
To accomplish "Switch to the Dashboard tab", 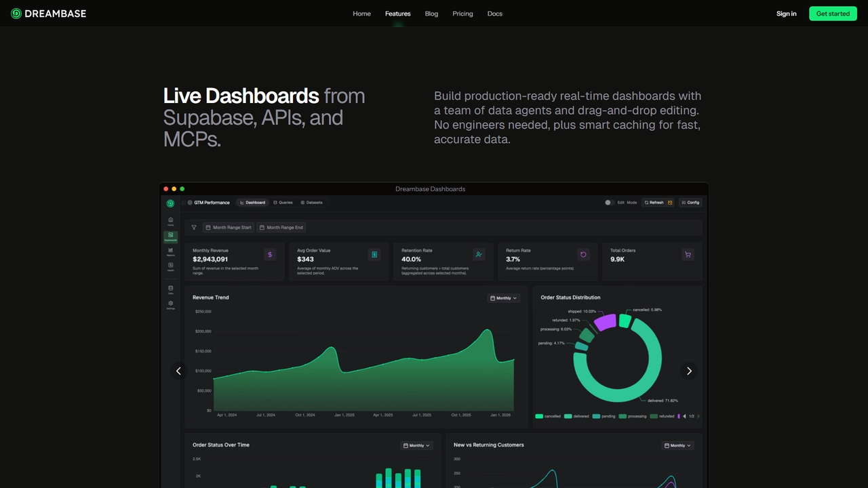I will pyautogui.click(x=253, y=203).
